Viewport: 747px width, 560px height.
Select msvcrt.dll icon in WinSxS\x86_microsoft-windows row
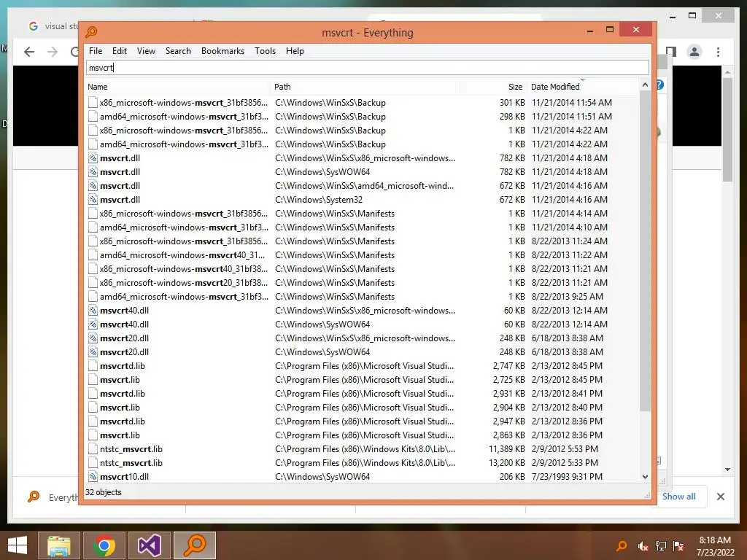tap(93, 158)
